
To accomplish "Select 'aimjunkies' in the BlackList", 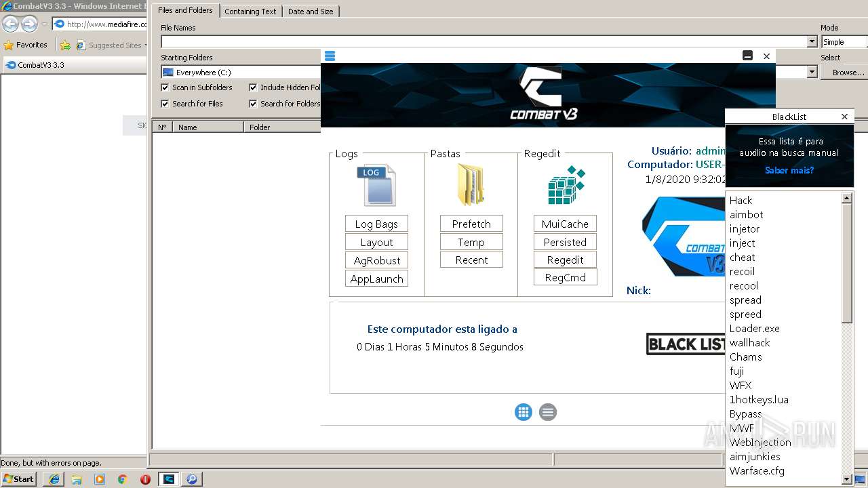I will pyautogui.click(x=755, y=457).
